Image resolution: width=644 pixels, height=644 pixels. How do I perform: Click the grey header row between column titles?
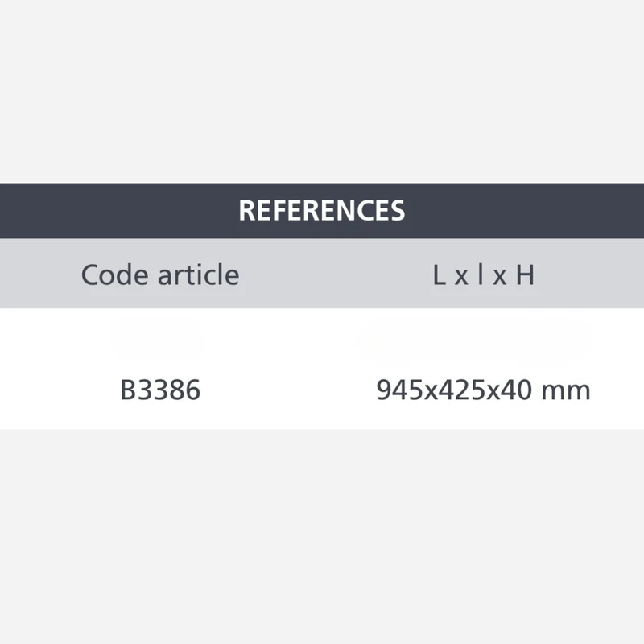pos(336,274)
